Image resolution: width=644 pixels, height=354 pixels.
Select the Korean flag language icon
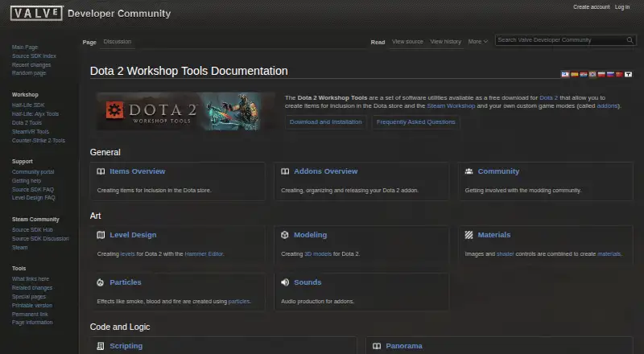tap(592, 74)
